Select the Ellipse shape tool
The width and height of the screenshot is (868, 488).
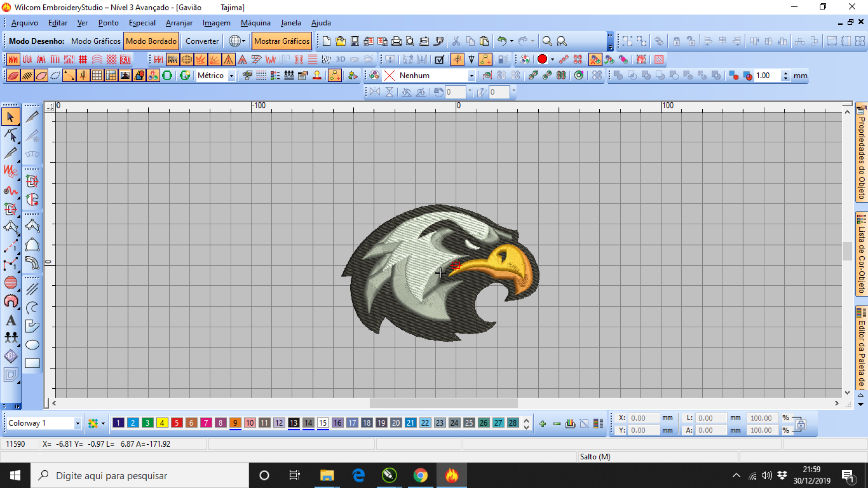pyautogui.click(x=32, y=344)
